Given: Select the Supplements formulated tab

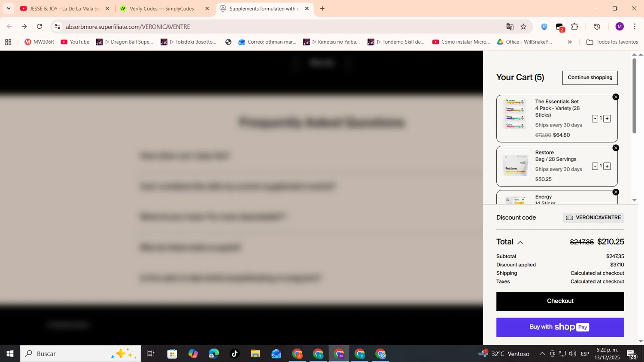Looking at the screenshot, I should [x=264, y=9].
